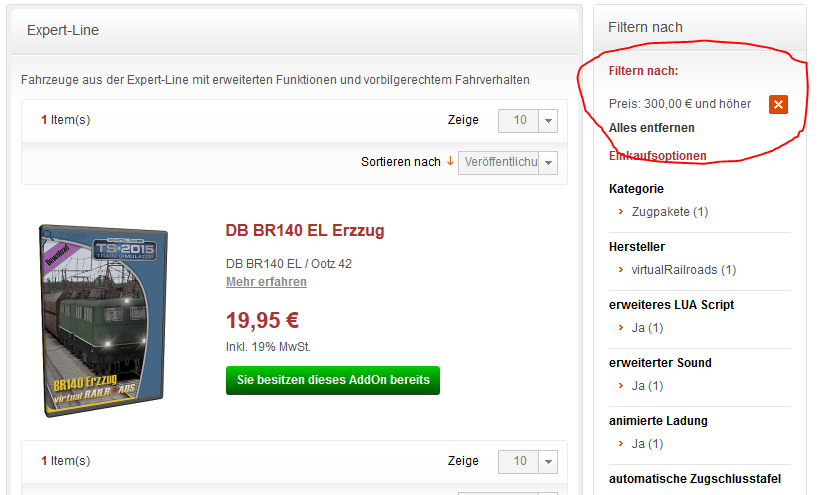Remove the price filter with the orange X
The height and width of the screenshot is (495, 838).
pos(778,104)
